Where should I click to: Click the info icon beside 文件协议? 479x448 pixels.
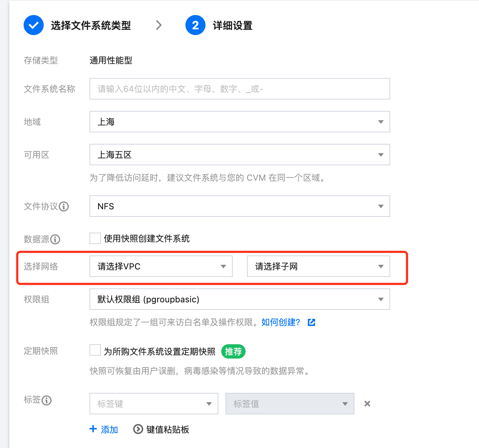pos(64,206)
